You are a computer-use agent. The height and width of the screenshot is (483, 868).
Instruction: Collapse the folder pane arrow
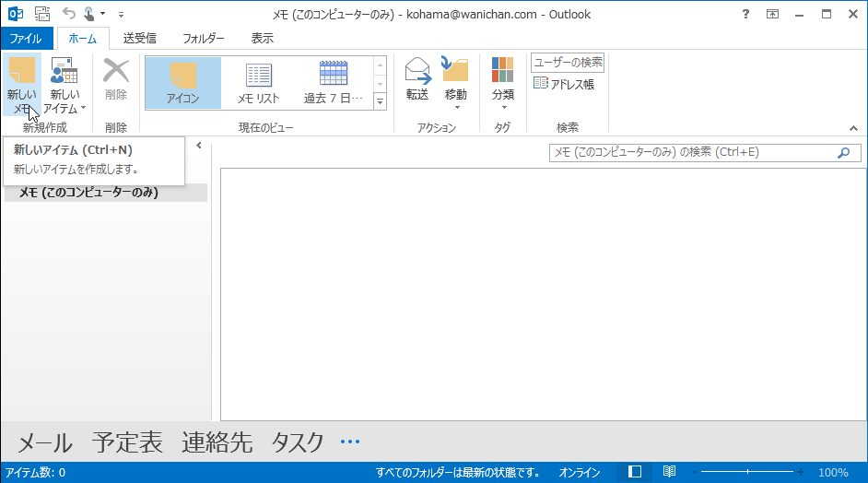pyautogui.click(x=199, y=145)
